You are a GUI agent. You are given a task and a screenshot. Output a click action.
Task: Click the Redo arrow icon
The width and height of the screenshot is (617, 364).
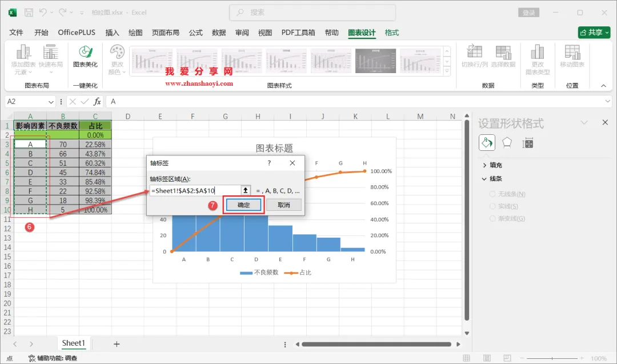63,13
